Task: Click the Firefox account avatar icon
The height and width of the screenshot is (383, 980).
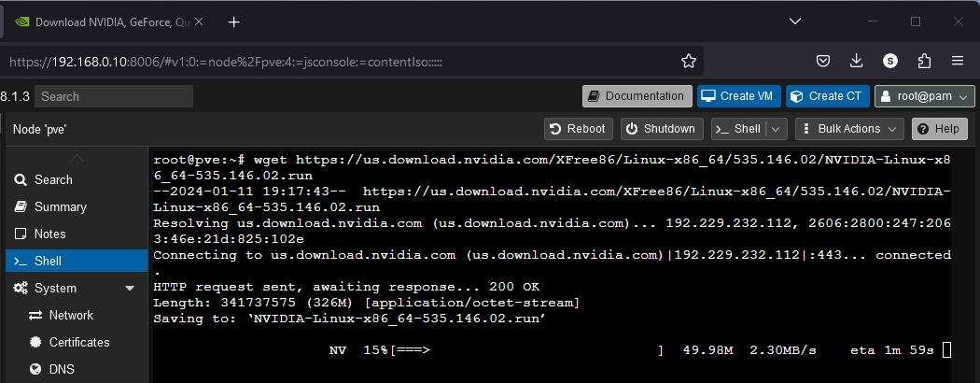Action: click(x=890, y=61)
